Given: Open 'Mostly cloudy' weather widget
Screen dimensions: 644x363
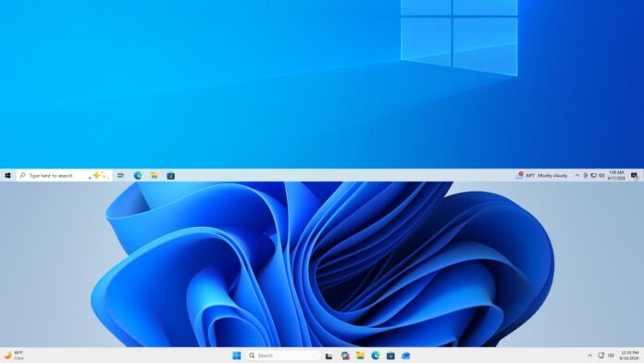Looking at the screenshot, I should point(541,176).
